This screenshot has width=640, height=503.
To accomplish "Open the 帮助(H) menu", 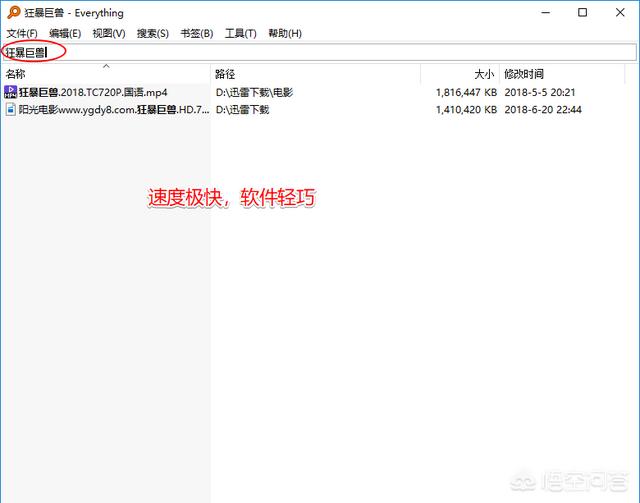I will (285, 33).
